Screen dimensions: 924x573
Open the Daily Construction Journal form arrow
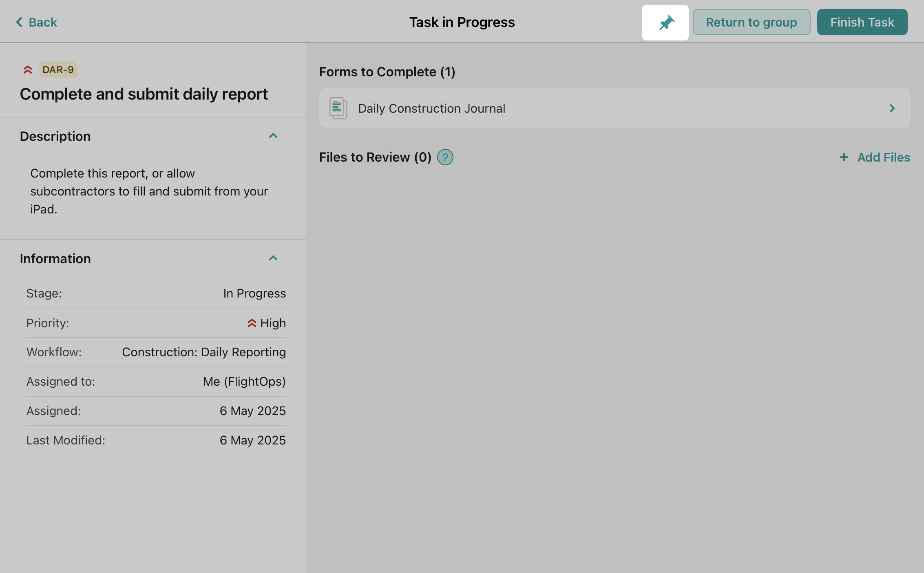(892, 108)
